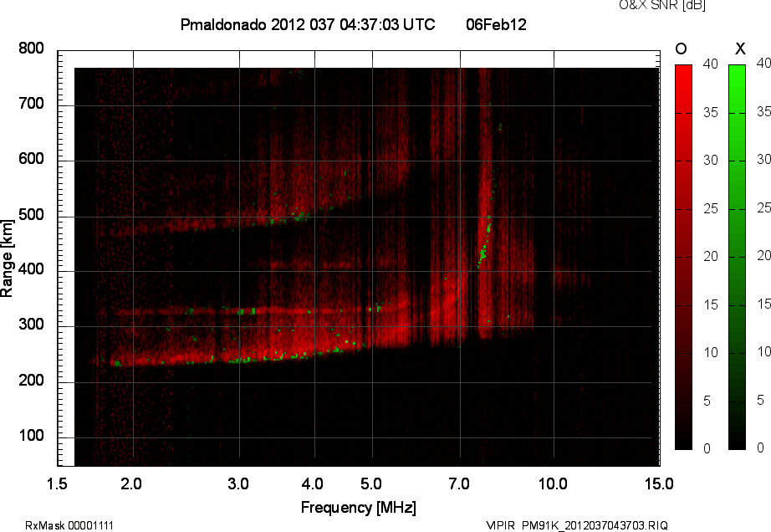771x532 pixels.
Task: Click the 1.5 frequency tick label
Action: pyautogui.click(x=57, y=483)
